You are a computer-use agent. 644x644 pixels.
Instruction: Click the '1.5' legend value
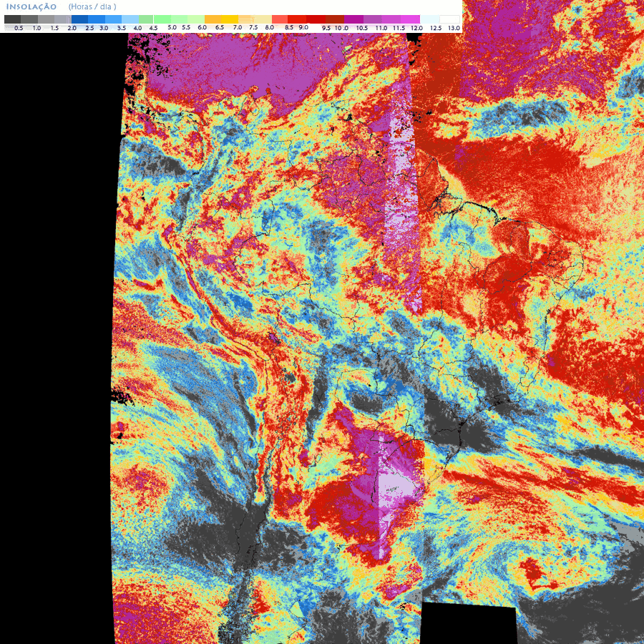coord(54,28)
